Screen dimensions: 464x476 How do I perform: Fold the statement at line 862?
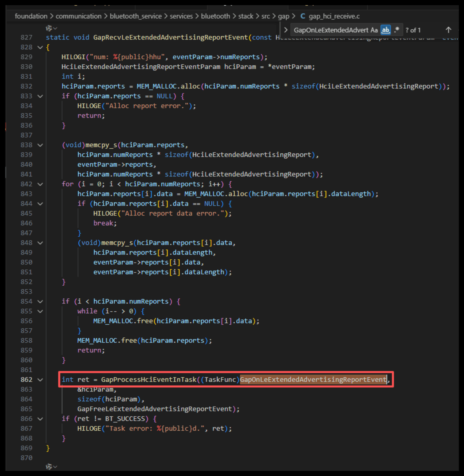pyautogui.click(x=40, y=380)
